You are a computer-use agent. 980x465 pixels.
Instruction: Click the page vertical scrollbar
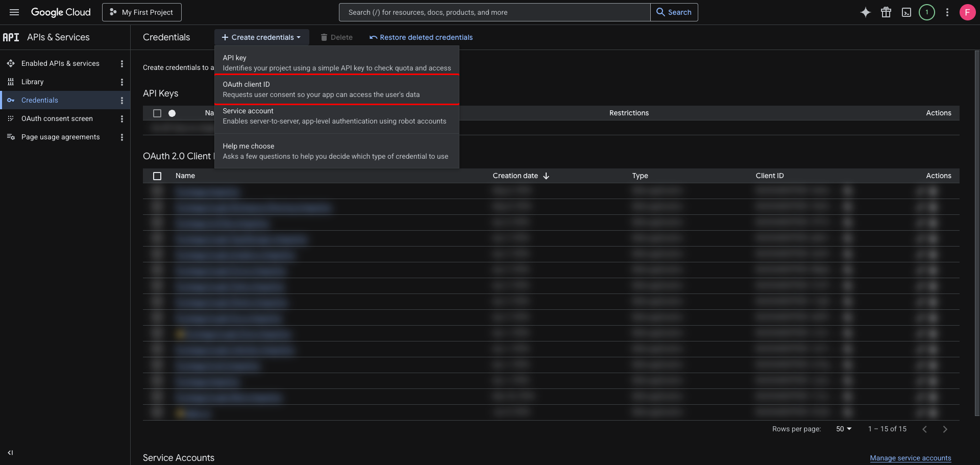click(977, 232)
